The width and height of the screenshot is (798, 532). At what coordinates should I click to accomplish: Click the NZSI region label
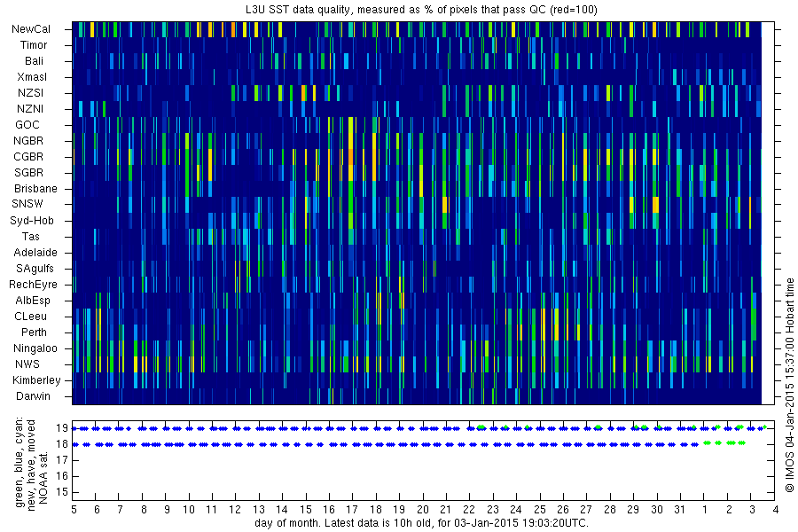(x=30, y=92)
